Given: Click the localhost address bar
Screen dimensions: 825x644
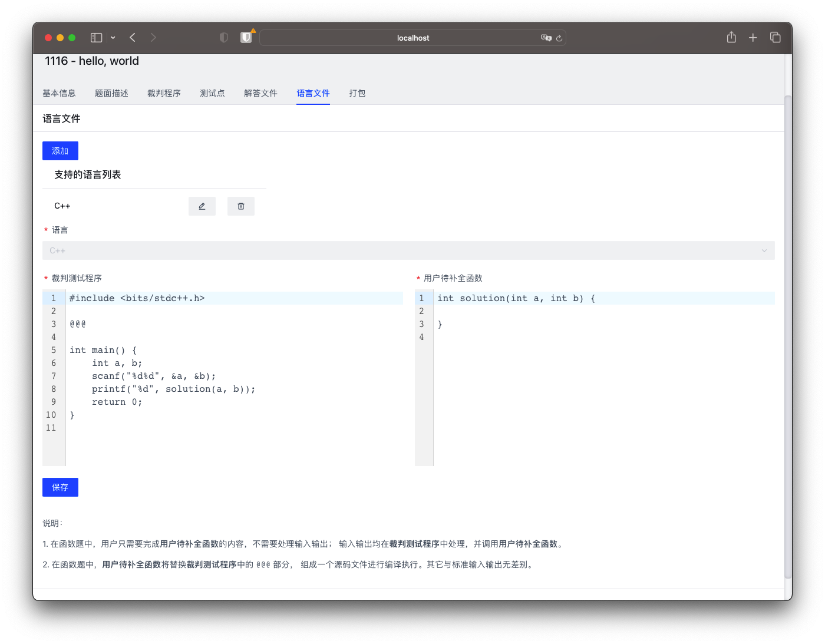Looking at the screenshot, I should (x=412, y=38).
